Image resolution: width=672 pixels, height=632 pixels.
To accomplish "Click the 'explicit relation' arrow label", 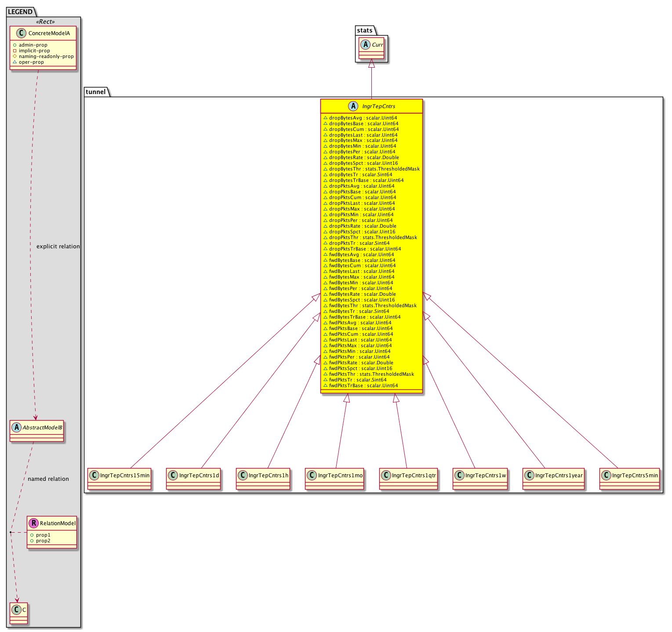I will tap(58, 247).
